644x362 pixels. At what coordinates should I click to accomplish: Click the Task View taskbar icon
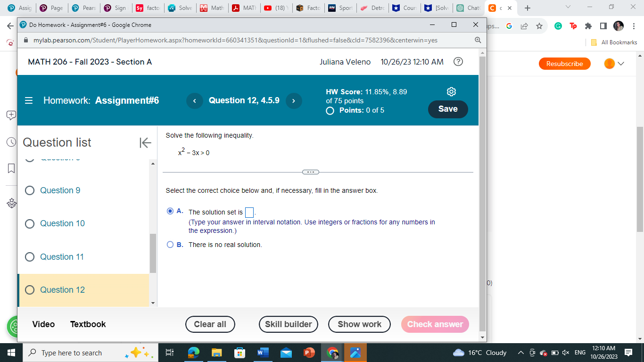(170, 353)
